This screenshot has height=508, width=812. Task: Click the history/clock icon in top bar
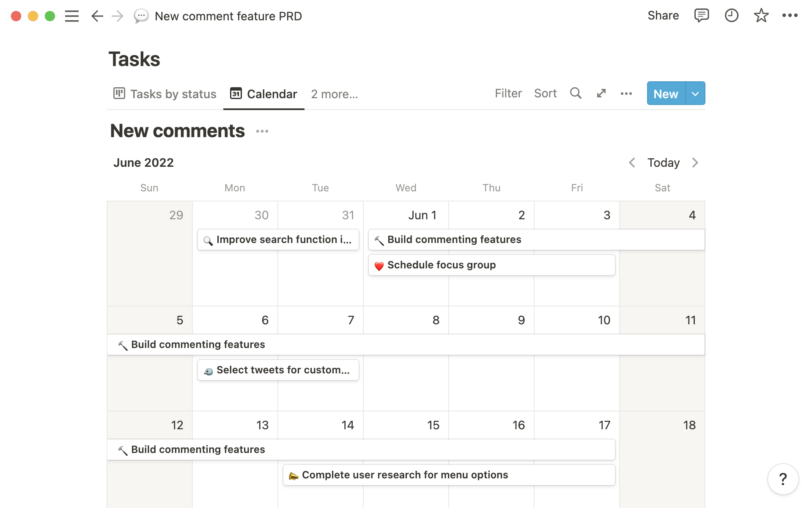pyautogui.click(x=730, y=16)
